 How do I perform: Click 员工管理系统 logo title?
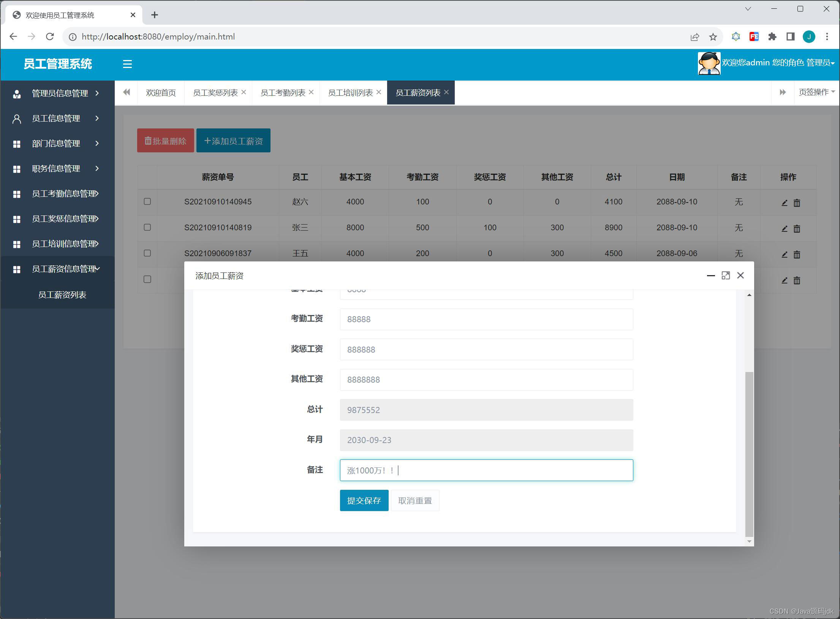pos(58,64)
